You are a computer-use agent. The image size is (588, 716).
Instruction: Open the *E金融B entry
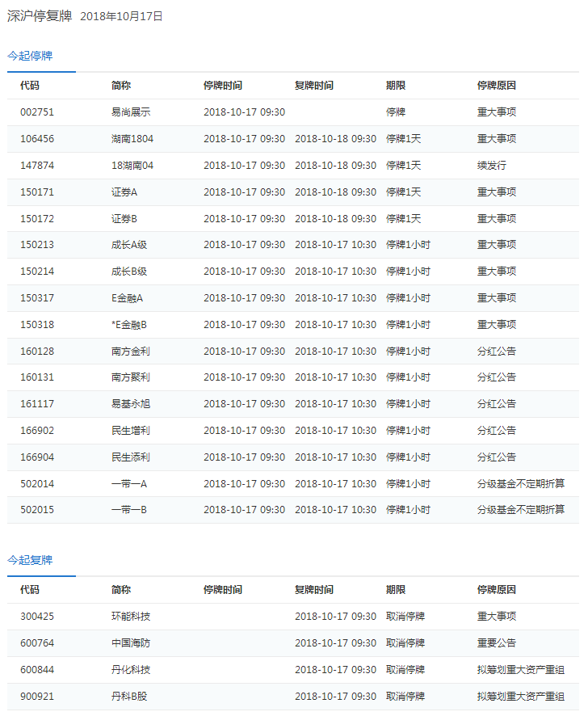tap(129, 325)
